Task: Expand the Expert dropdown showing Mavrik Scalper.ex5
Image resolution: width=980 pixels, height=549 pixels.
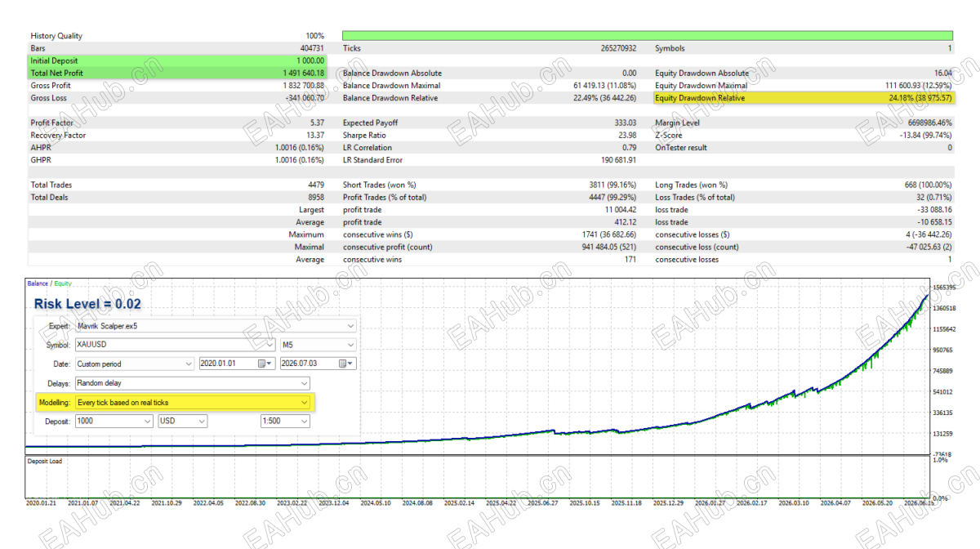Action: (x=216, y=325)
